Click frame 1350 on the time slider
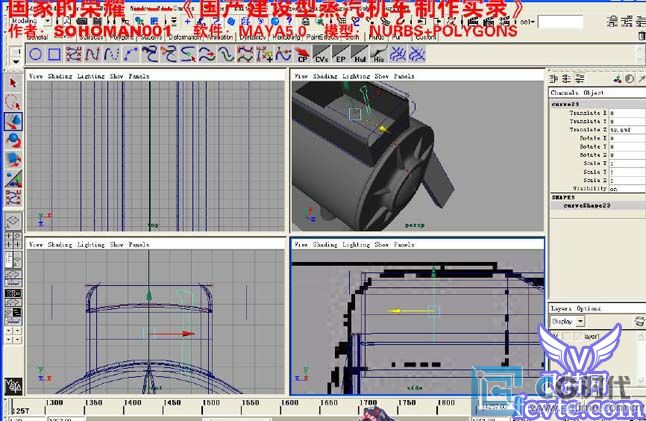This screenshot has width=646, height=421. pyautogui.click(x=94, y=402)
